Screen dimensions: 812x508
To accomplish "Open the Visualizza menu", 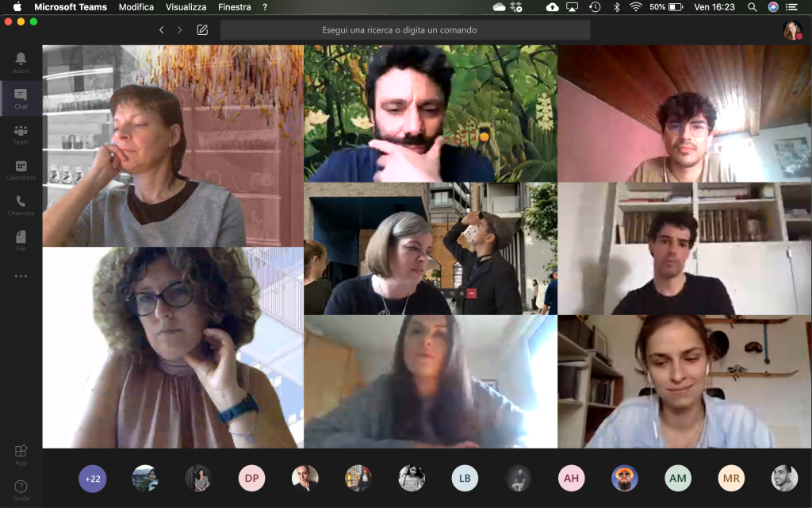I will coord(186,7).
